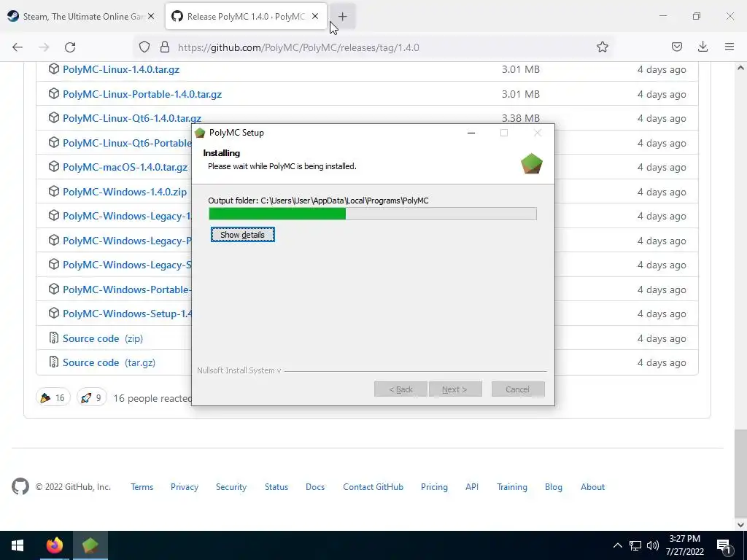This screenshot has width=747, height=560.
Task: Open the API footer link
Action: (x=472, y=487)
